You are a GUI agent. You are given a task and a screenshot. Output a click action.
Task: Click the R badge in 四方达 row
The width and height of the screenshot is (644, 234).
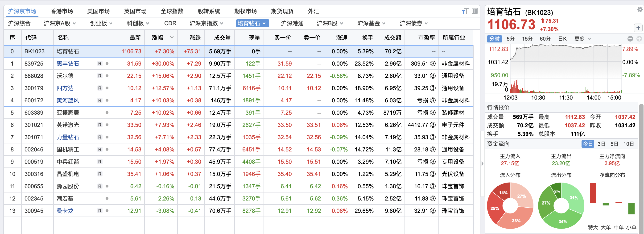pos(100,88)
